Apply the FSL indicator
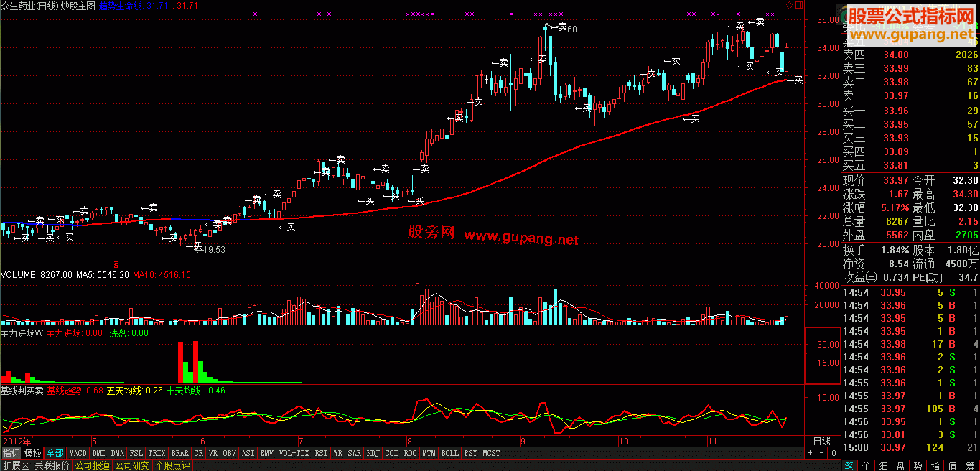Image resolution: width=980 pixels, height=471 pixels. point(136,453)
